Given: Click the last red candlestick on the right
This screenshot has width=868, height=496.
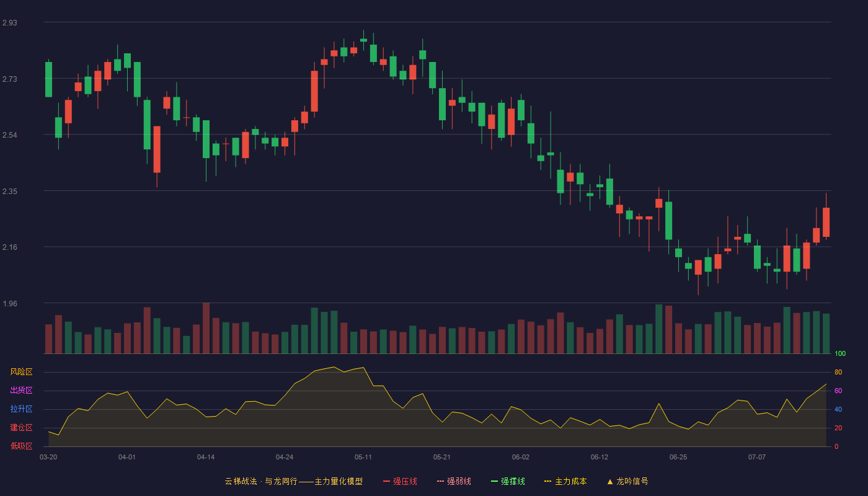Looking at the screenshot, I should 826,222.
